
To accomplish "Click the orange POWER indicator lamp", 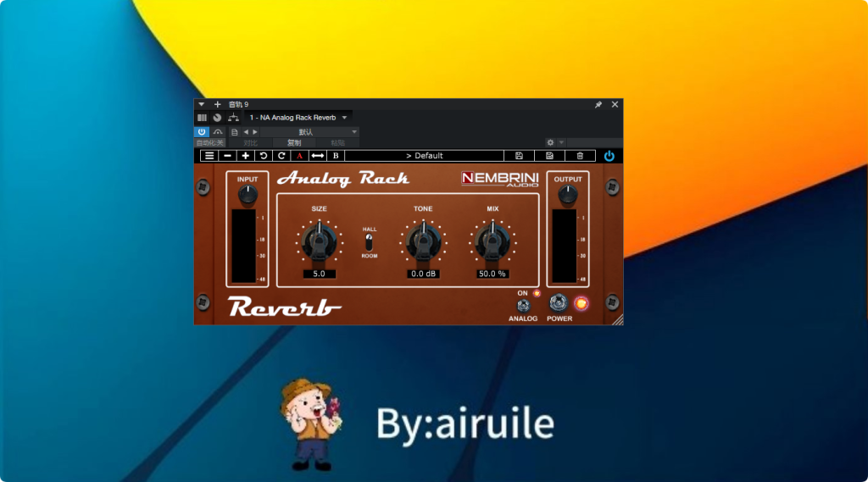I will [x=581, y=303].
